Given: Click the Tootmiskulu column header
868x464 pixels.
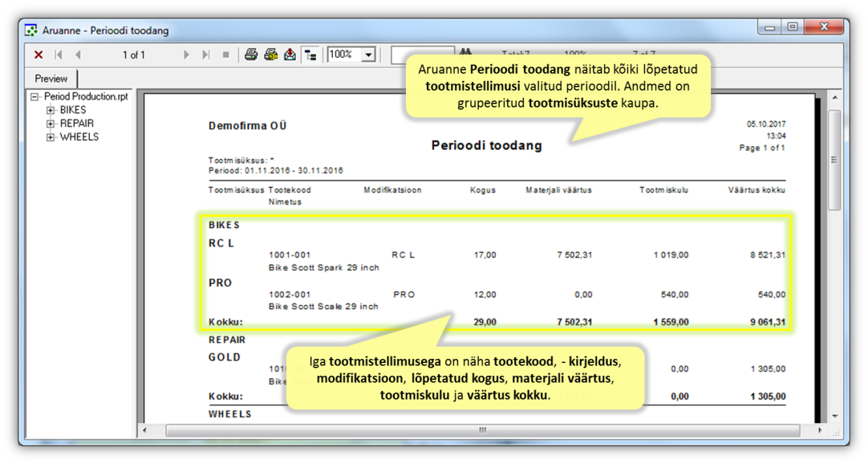Looking at the screenshot, I should pyautogui.click(x=663, y=190).
